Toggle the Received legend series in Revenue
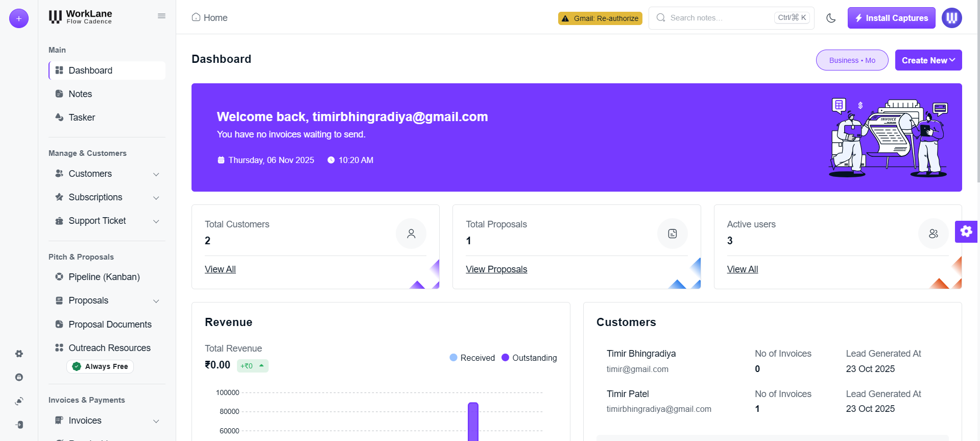 coord(472,358)
